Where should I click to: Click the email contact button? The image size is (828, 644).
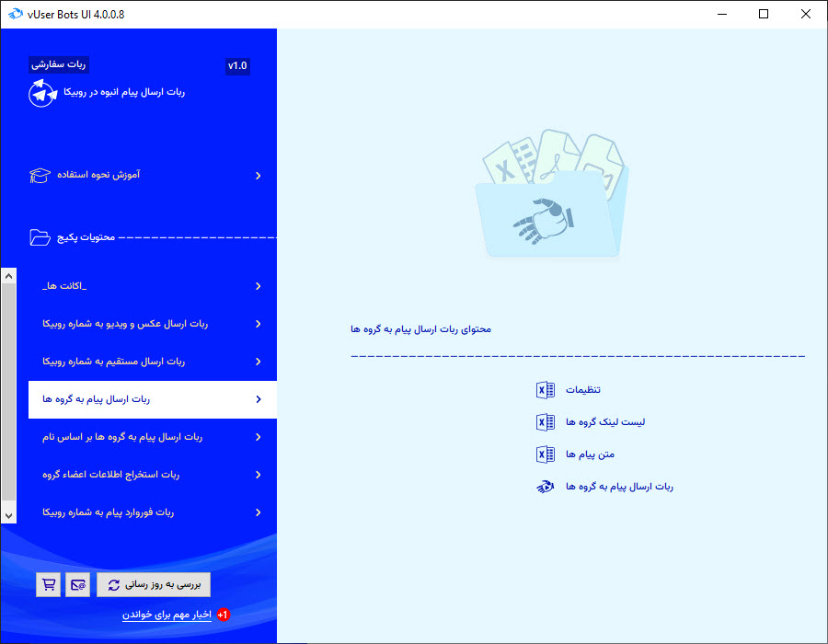click(x=77, y=585)
